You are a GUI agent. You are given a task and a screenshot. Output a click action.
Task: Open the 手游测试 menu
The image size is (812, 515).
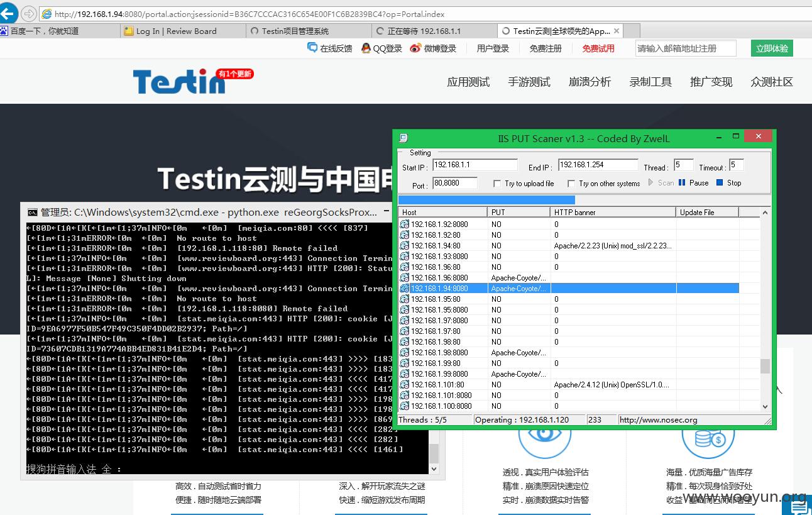point(529,82)
